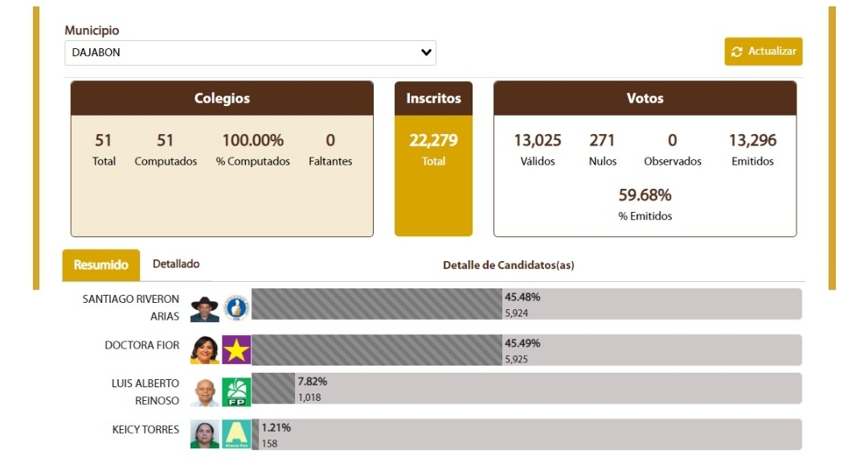Screen dimensions: 868x474
Task: Open the Municipio dropdown showing DAJABON
Action: [241, 53]
